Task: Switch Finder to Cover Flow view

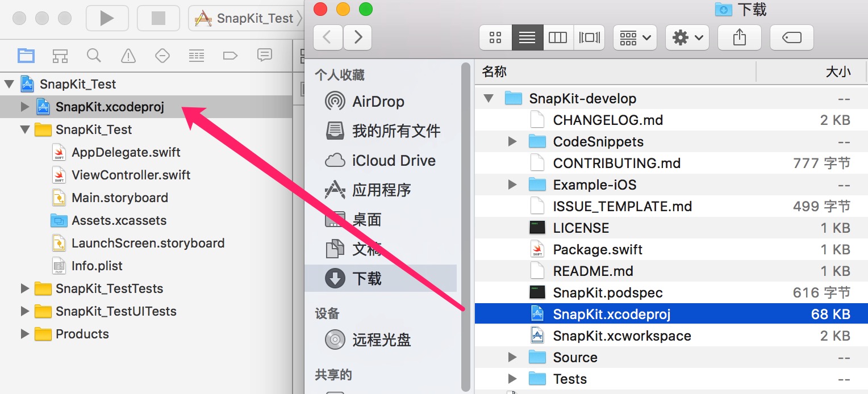Action: point(590,37)
